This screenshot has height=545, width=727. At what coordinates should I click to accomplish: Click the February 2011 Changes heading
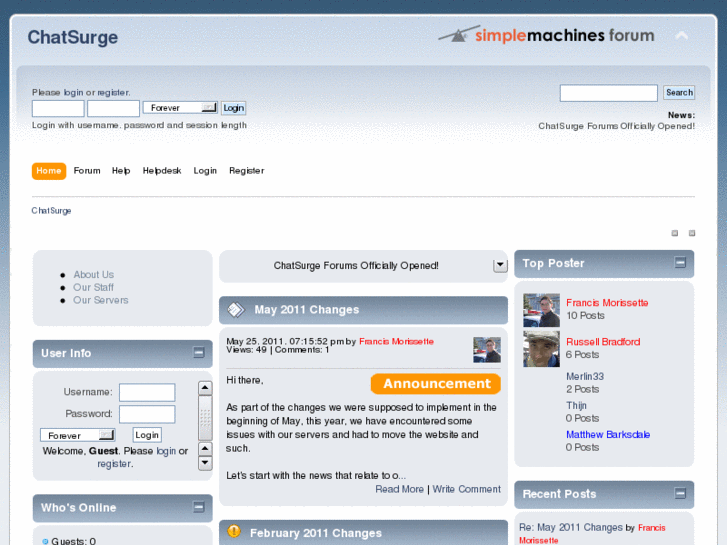coord(316,533)
